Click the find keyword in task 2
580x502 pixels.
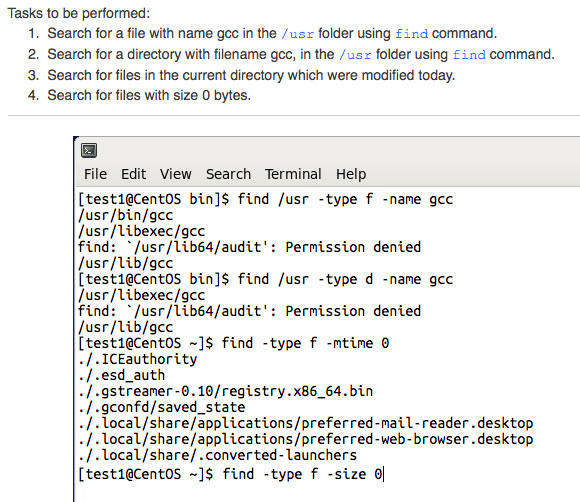click(x=469, y=55)
